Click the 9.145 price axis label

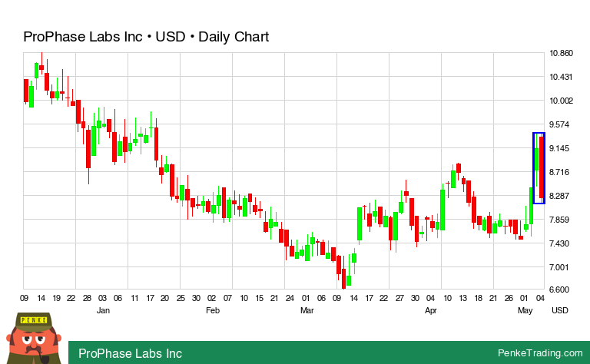tap(559, 148)
